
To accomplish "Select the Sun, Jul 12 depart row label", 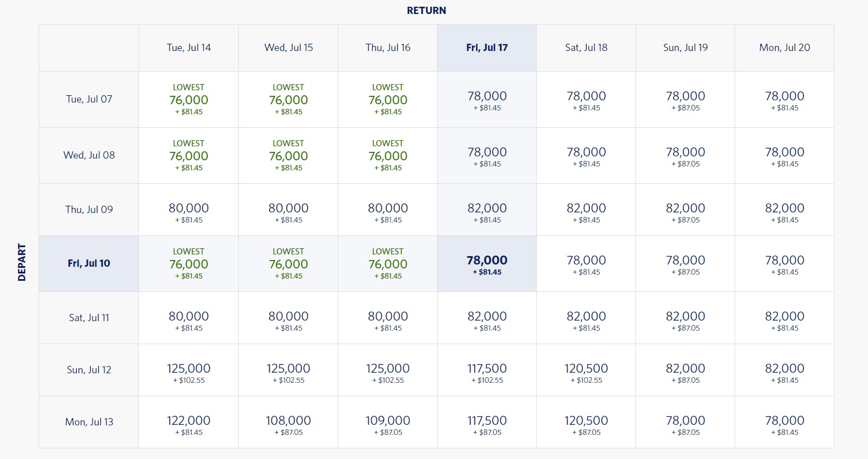I will coord(89,370).
